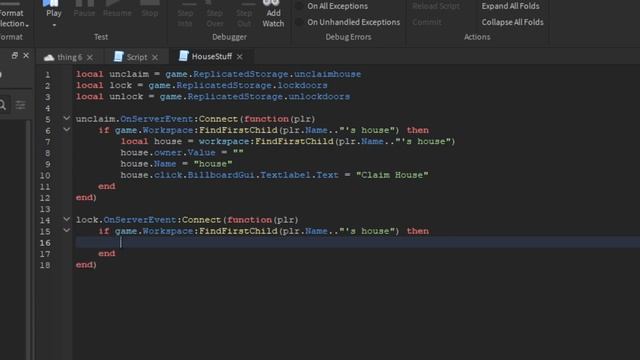Click the word "lockdoors" on line 2
The width and height of the screenshot is (640, 360).
(x=302, y=85)
